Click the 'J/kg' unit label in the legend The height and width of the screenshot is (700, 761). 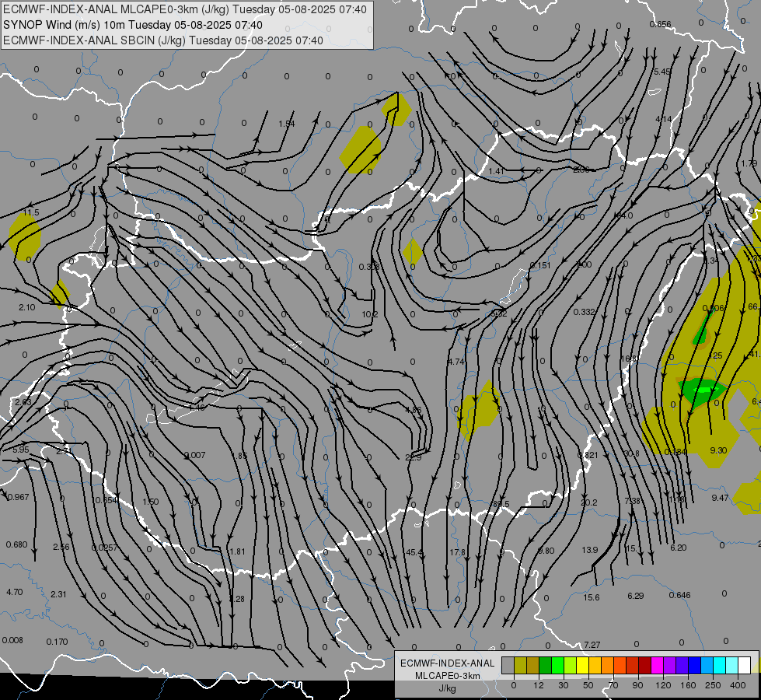[x=447, y=688]
